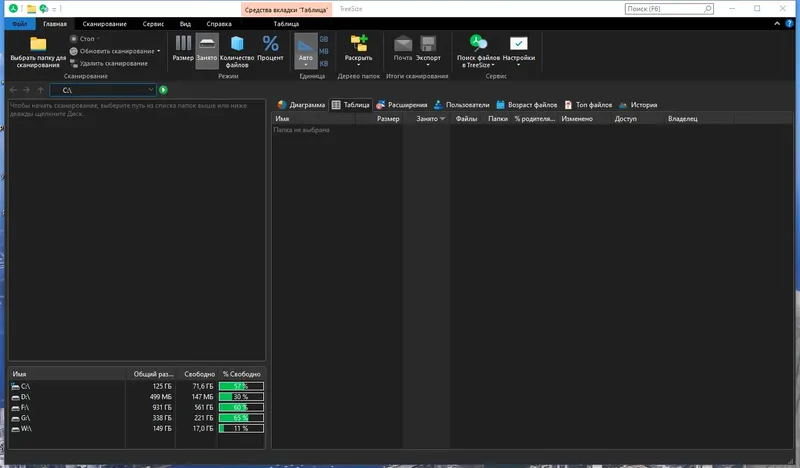Open the 'История' view tab
Image resolution: width=800 pixels, height=468 pixels.
[x=638, y=105]
